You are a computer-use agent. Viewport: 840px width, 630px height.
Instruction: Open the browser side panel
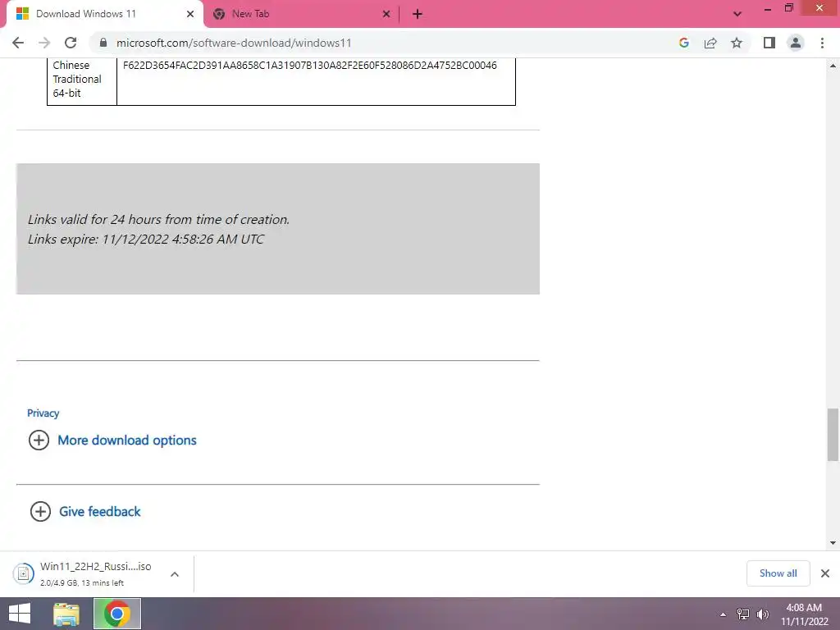(769, 43)
